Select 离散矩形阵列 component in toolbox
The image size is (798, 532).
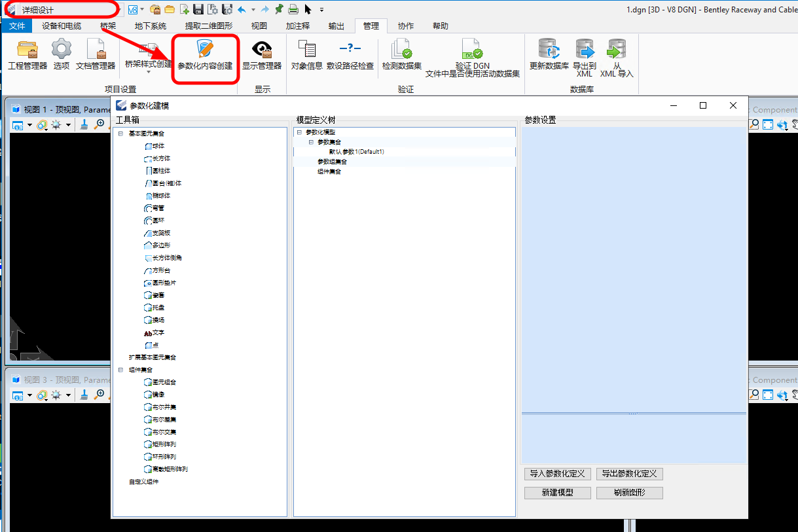click(166, 469)
